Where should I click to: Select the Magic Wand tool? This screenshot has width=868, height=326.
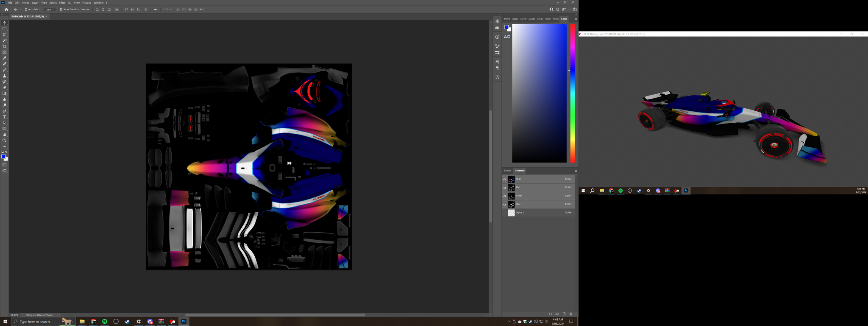tap(5, 40)
